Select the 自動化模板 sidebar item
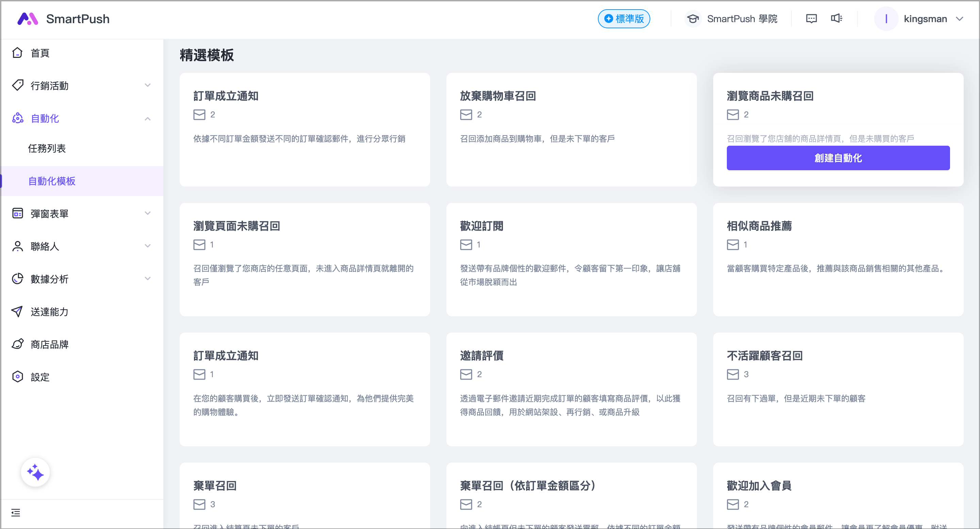The image size is (980, 529). (x=52, y=181)
